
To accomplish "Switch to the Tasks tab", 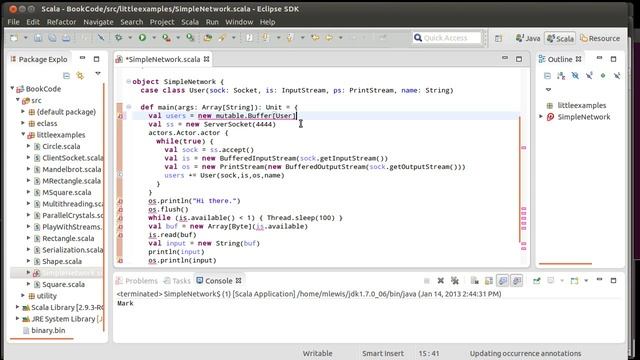I will (177, 281).
